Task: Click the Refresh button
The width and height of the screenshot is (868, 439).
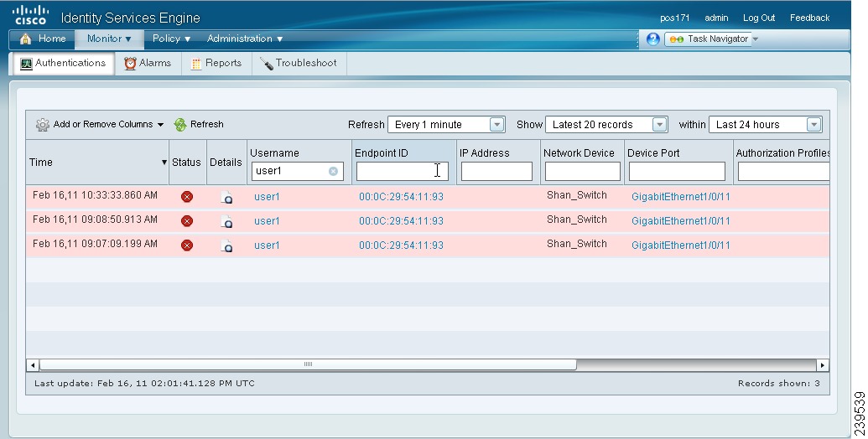Action: coord(200,124)
